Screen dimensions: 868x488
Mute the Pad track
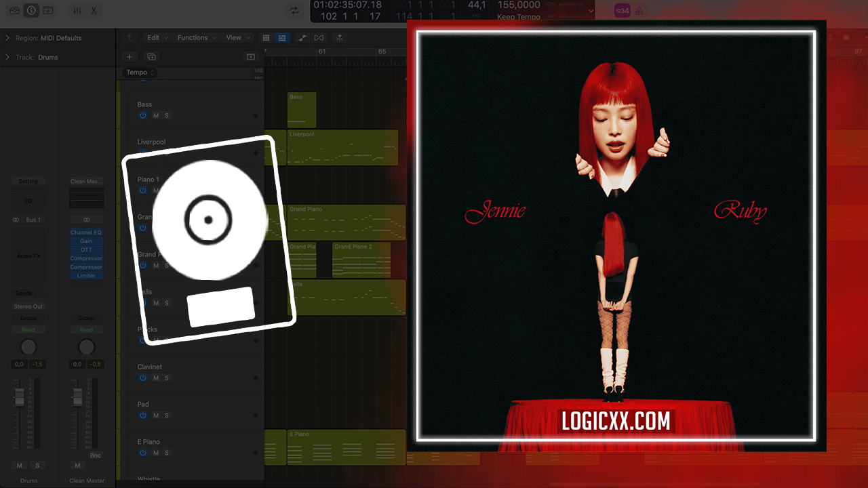[156, 415]
